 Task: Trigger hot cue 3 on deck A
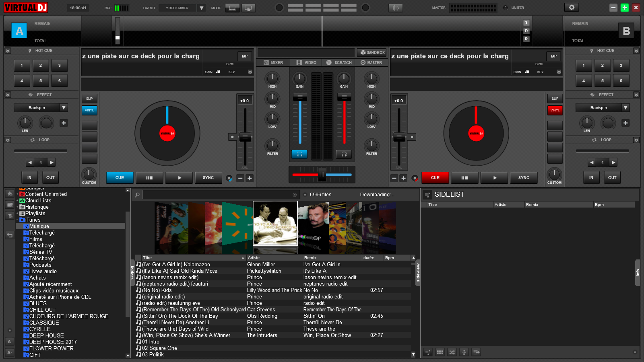coord(59,66)
